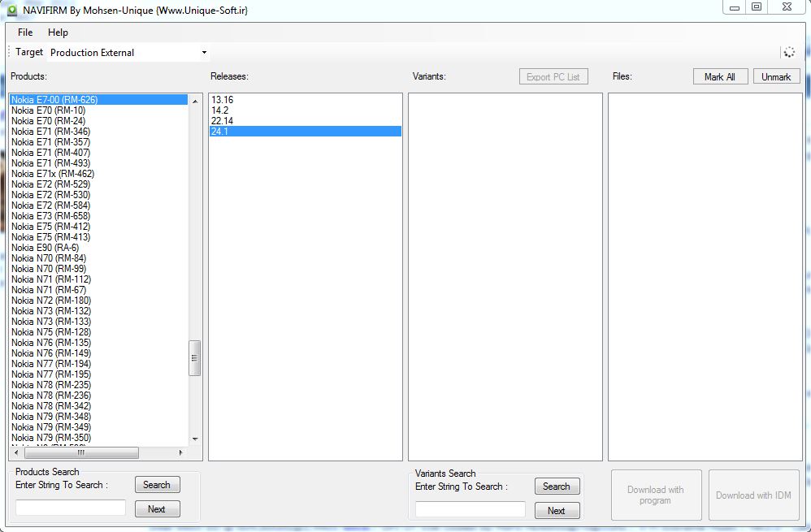
Task: Open the File menu
Action: pyautogui.click(x=25, y=32)
